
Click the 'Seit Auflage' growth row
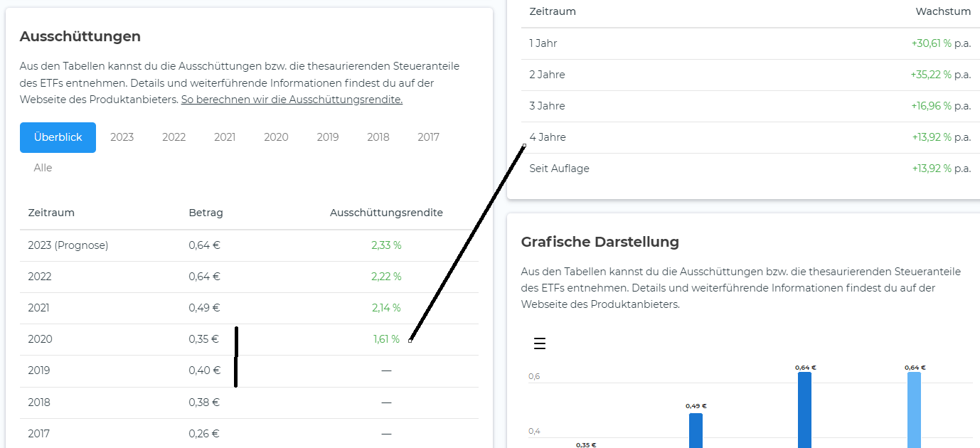click(750, 169)
